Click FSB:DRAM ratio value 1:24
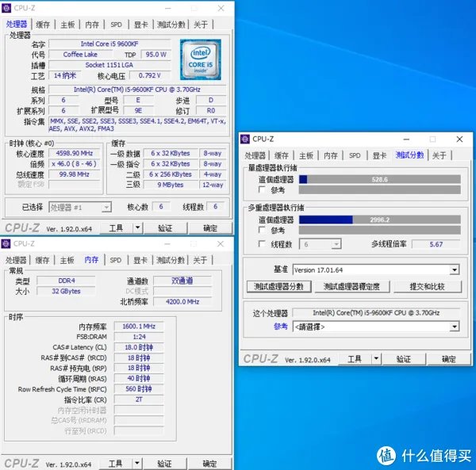 click(x=139, y=337)
